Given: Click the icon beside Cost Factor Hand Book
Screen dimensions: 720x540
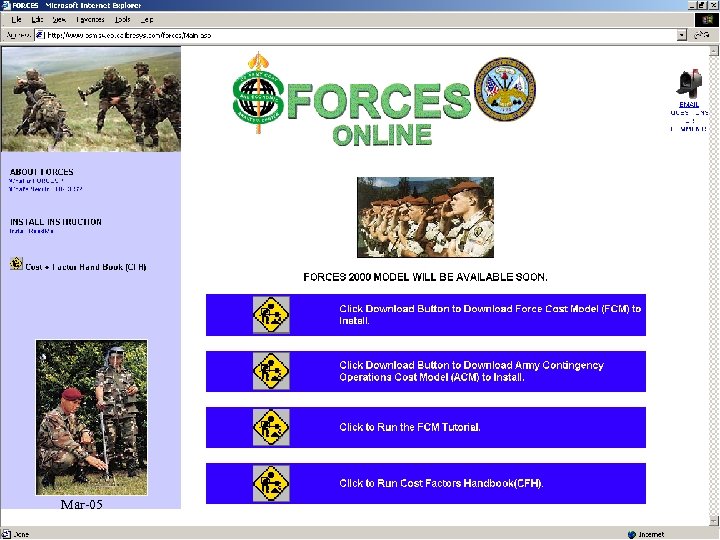Looking at the screenshot, I should [16, 264].
